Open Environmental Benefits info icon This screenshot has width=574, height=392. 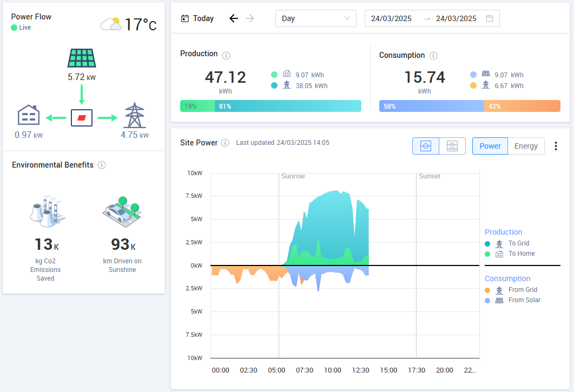(102, 165)
